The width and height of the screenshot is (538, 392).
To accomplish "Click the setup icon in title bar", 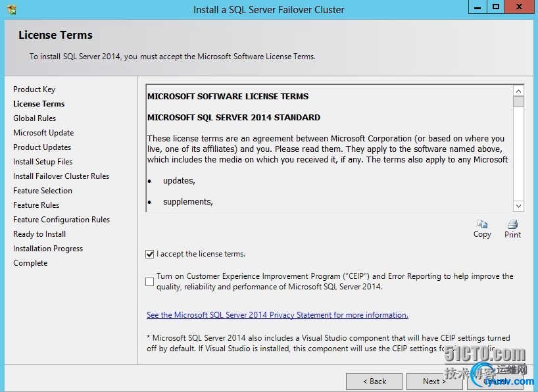I will pos(12,10).
